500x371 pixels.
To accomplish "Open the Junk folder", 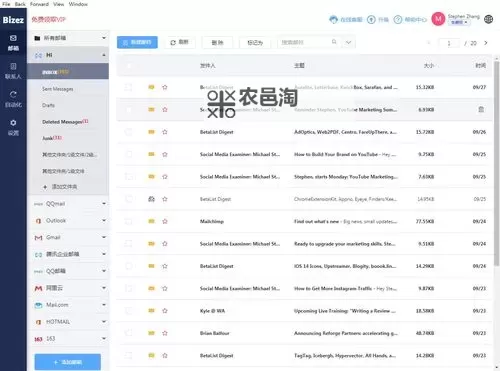I will coord(52,138).
